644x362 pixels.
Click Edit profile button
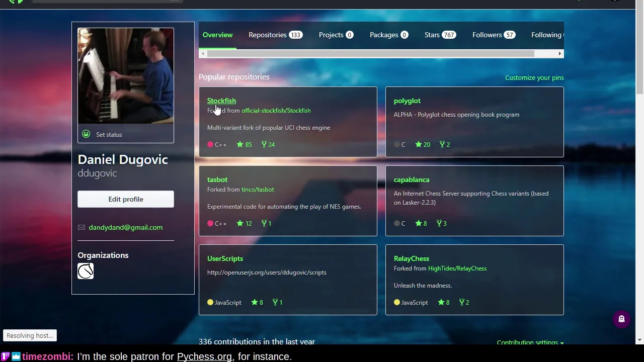126,199
